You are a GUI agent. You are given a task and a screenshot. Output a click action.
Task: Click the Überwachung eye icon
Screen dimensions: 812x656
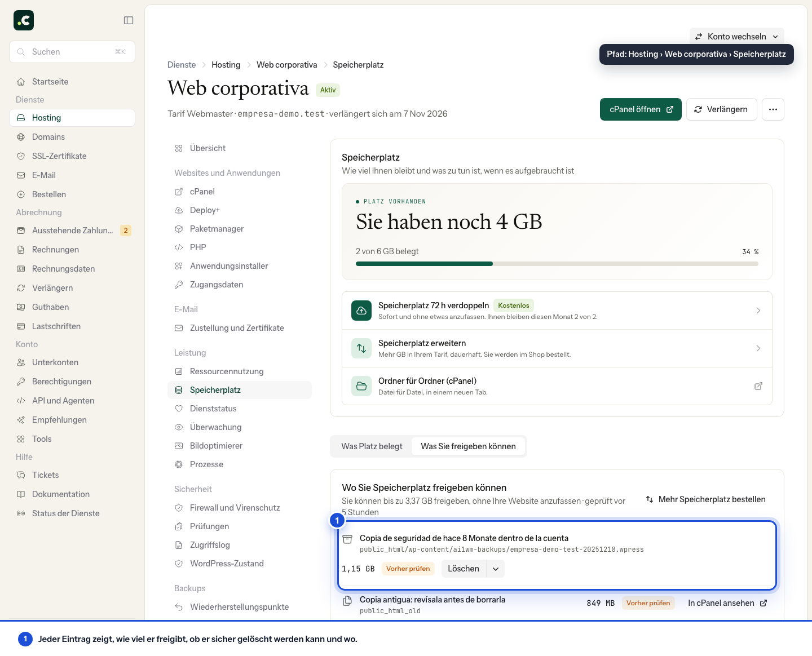coord(179,427)
